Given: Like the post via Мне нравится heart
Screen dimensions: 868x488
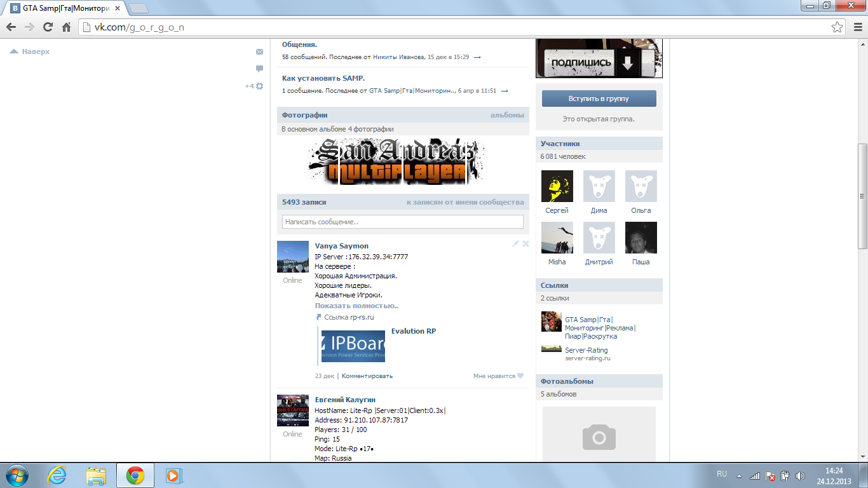Looking at the screenshot, I should (498, 376).
